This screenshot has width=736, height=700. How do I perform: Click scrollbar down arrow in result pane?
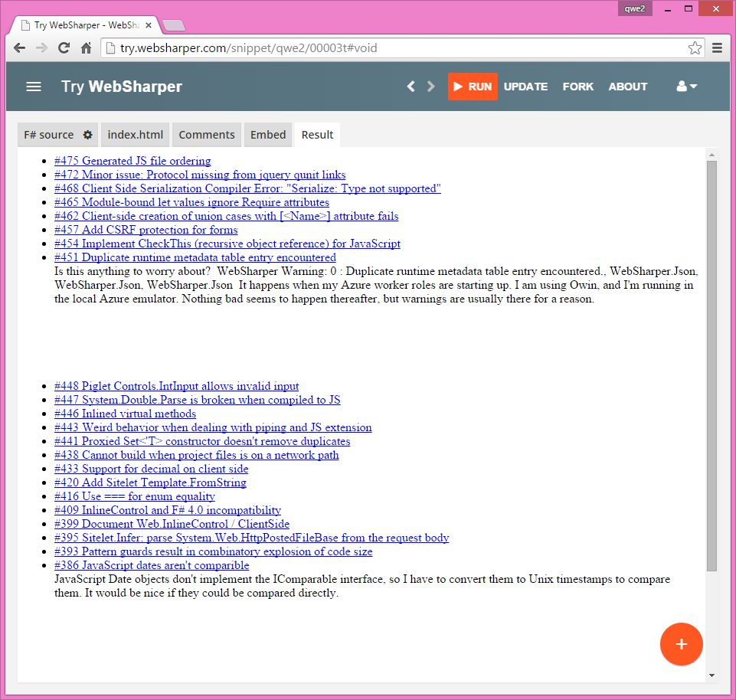tap(711, 675)
